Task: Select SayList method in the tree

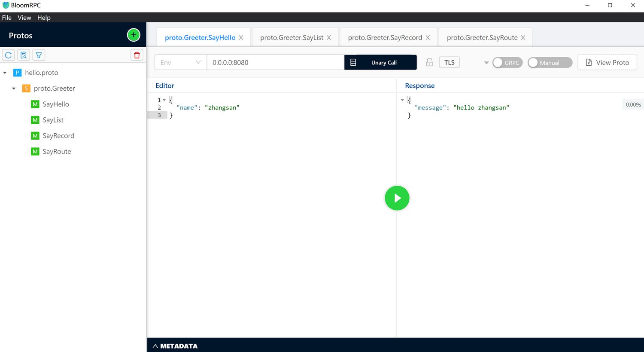Action: (x=53, y=120)
